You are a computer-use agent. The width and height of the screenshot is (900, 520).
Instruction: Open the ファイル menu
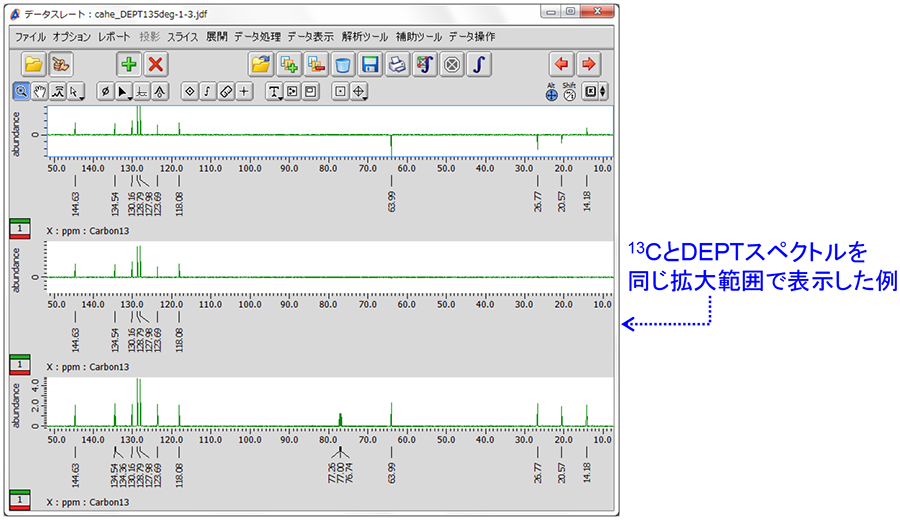click(30, 36)
